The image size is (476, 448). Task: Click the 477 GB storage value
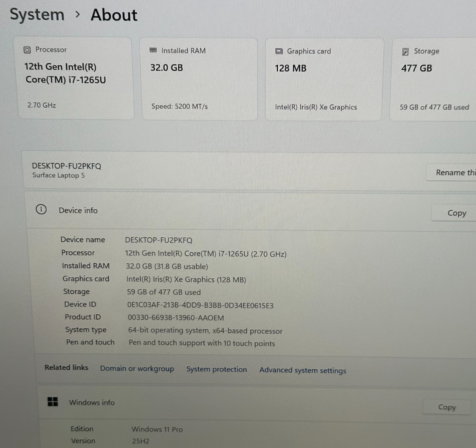coord(417,68)
